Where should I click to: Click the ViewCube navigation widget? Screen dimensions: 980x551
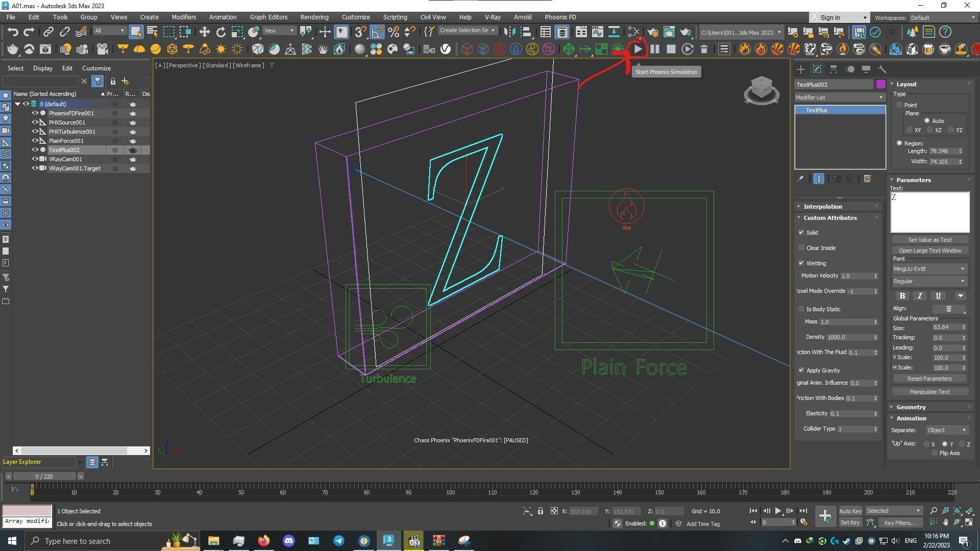[762, 90]
